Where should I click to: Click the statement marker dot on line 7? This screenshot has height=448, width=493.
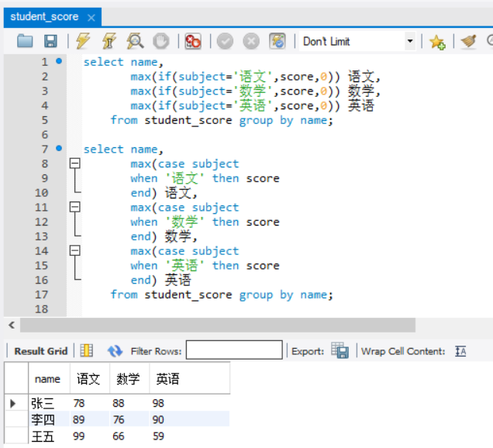click(x=59, y=148)
